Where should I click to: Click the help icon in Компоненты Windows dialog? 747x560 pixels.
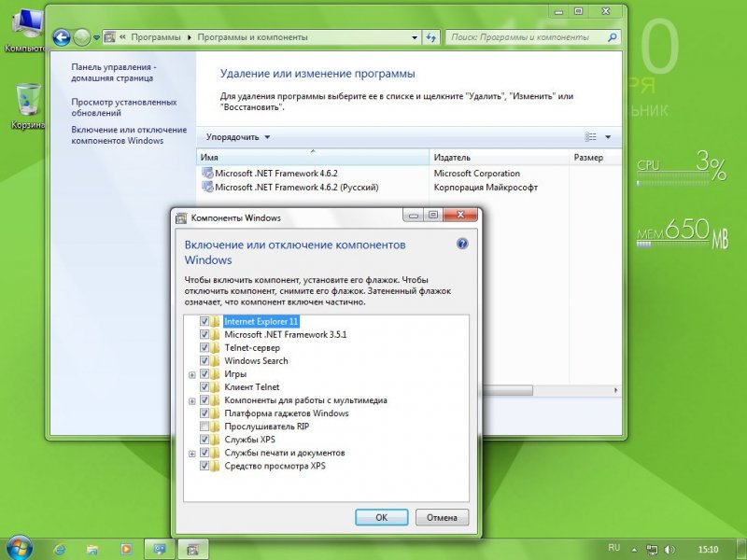[462, 245]
